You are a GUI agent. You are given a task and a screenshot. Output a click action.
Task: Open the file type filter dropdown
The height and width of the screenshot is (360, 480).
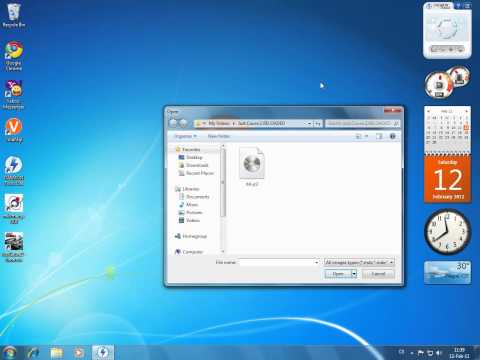click(359, 263)
